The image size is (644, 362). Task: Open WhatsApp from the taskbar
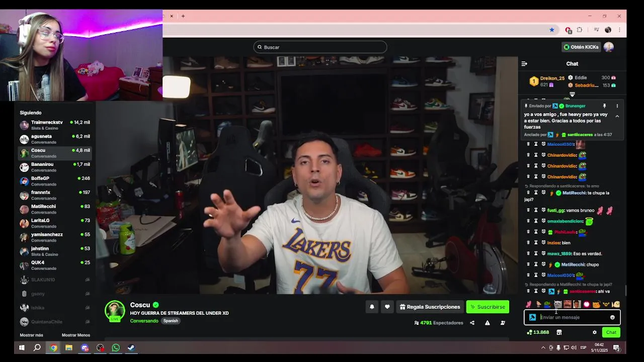click(x=116, y=347)
